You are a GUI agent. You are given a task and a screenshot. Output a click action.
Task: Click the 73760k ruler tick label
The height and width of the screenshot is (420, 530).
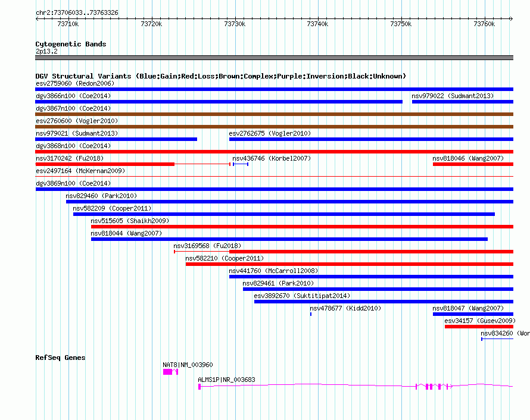tap(484, 24)
